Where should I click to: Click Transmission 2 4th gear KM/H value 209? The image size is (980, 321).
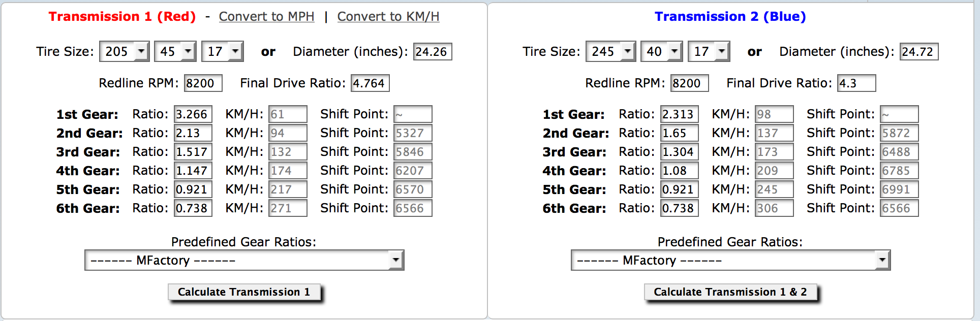774,171
